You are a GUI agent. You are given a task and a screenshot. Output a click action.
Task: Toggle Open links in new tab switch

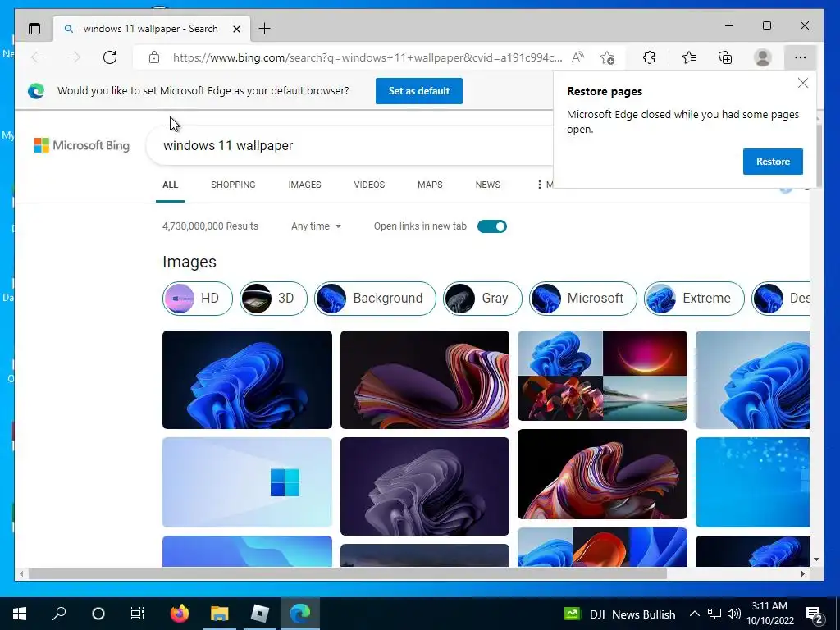pos(492,226)
